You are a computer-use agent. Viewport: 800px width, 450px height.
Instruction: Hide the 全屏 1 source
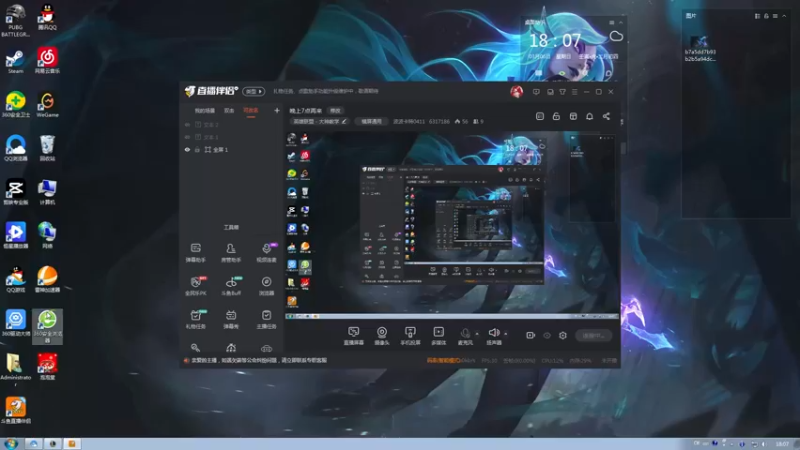[187, 149]
